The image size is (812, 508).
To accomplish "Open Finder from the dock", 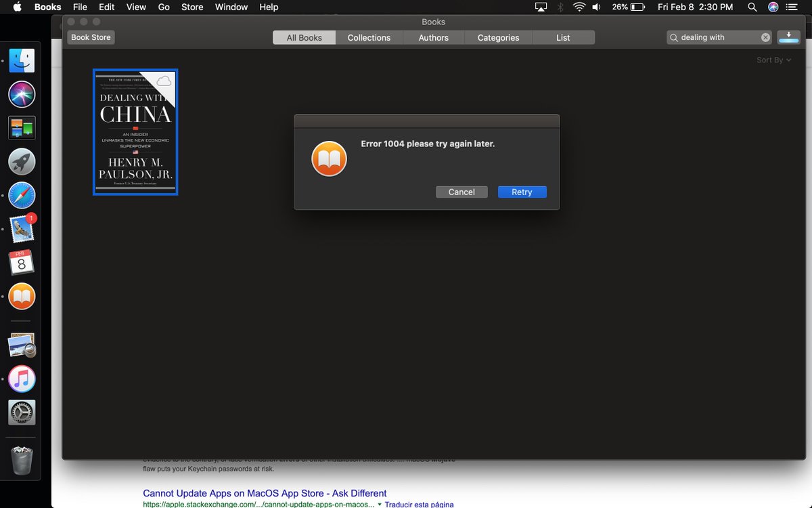I will tap(22, 61).
